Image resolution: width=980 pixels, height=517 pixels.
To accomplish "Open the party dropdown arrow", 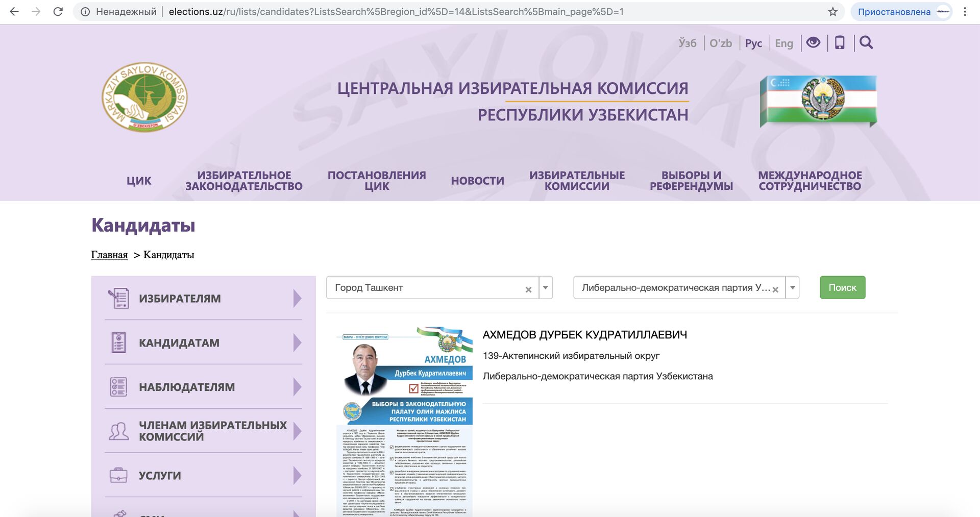I will pos(793,288).
